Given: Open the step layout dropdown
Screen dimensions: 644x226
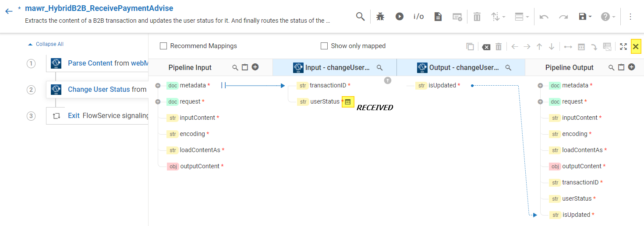Looking at the screenshot, I should (521, 17).
